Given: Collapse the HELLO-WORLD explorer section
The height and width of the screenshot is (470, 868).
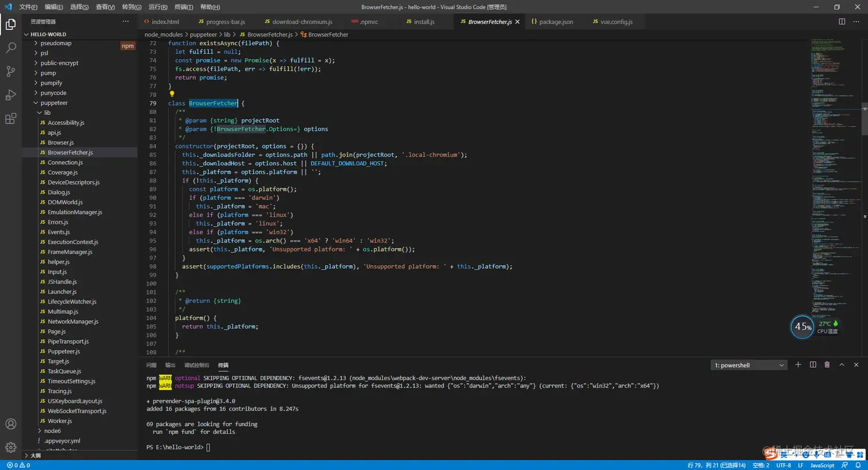Looking at the screenshot, I should click(26, 34).
